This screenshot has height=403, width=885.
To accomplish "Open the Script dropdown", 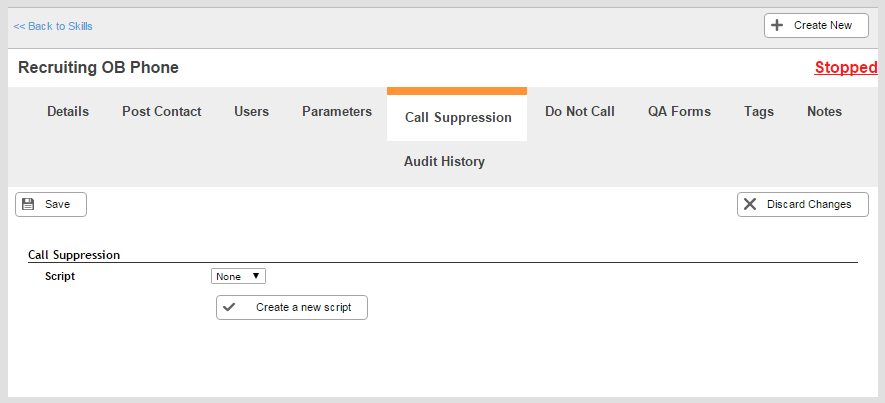I will coord(238,276).
